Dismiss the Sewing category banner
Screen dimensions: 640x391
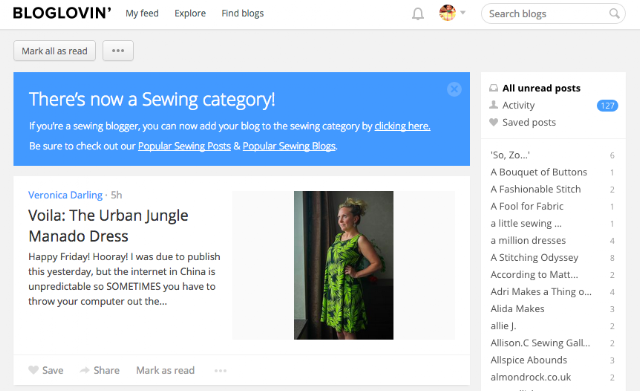454,89
